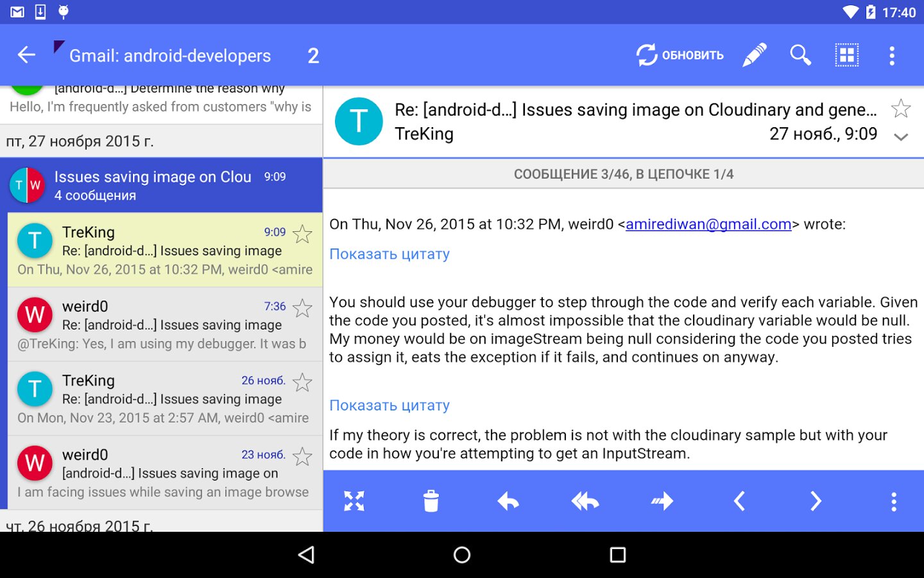Tap the compose pencil icon
924x578 pixels.
tap(755, 55)
